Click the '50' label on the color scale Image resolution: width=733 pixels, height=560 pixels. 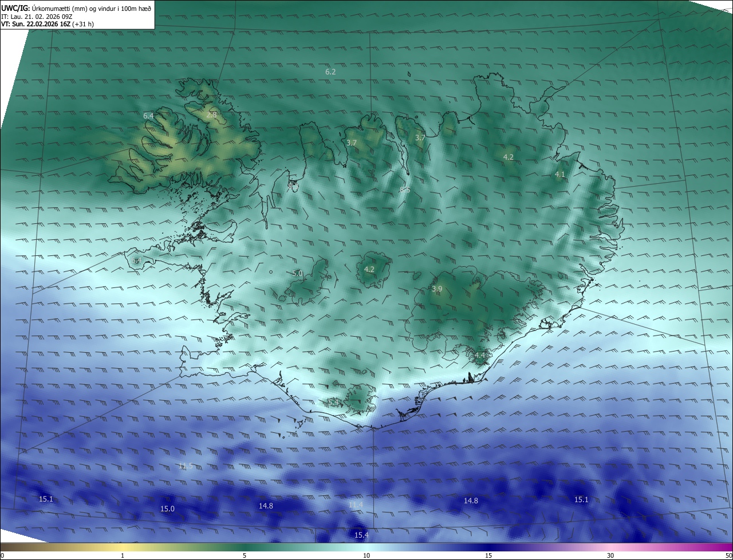point(728,555)
